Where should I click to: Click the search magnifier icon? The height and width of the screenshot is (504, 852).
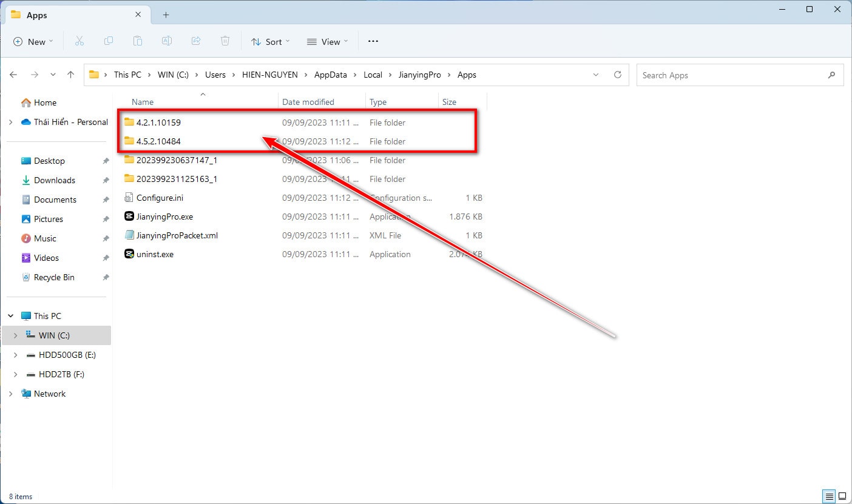click(831, 75)
